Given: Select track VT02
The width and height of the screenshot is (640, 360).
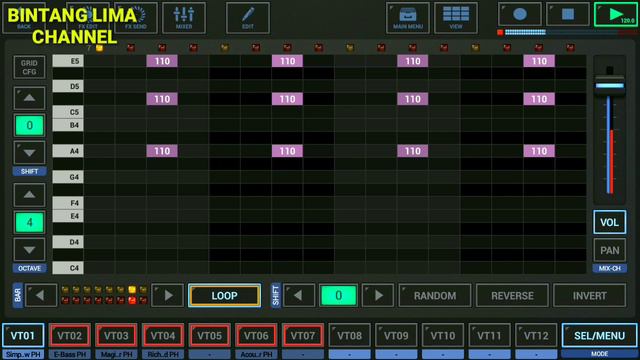Looking at the screenshot, I should [x=69, y=336].
